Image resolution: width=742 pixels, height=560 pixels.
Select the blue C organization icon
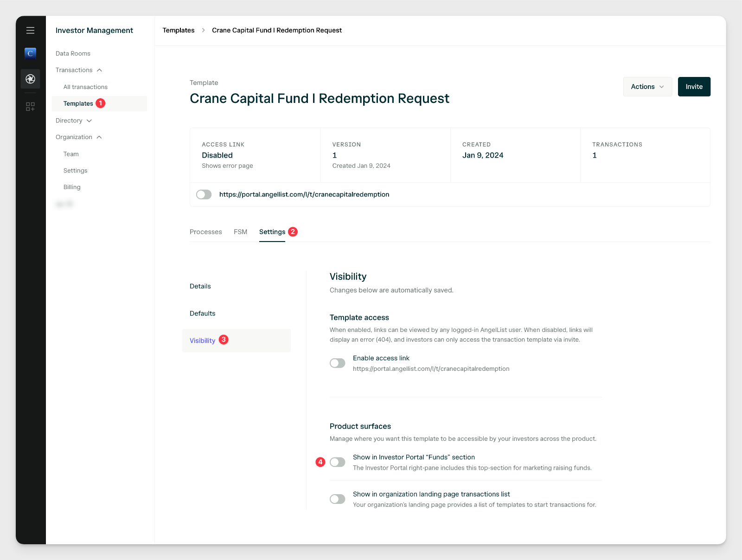30,53
